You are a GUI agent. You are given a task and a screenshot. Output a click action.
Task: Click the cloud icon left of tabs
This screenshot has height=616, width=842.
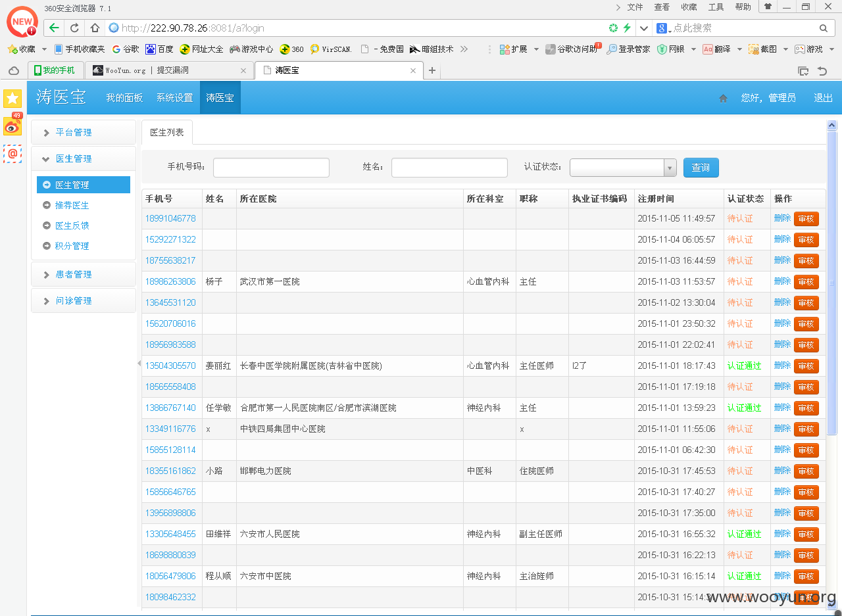pyautogui.click(x=13, y=71)
